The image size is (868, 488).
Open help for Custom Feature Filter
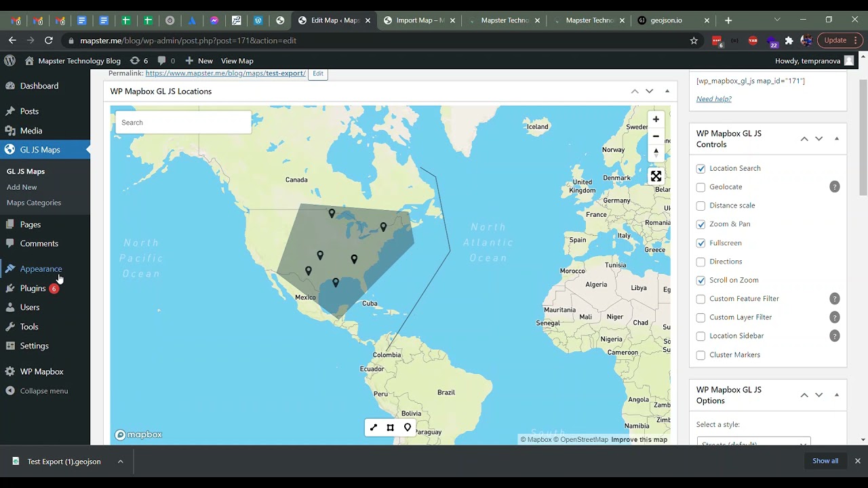(835, 299)
